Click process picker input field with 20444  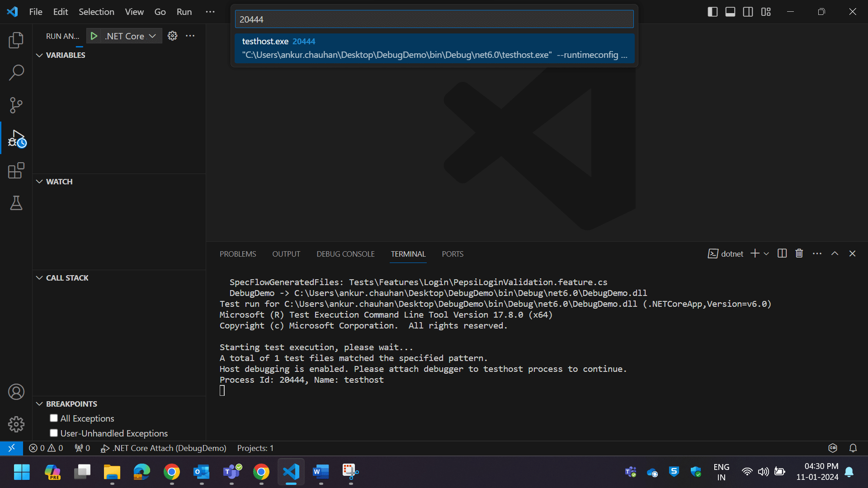click(x=434, y=19)
